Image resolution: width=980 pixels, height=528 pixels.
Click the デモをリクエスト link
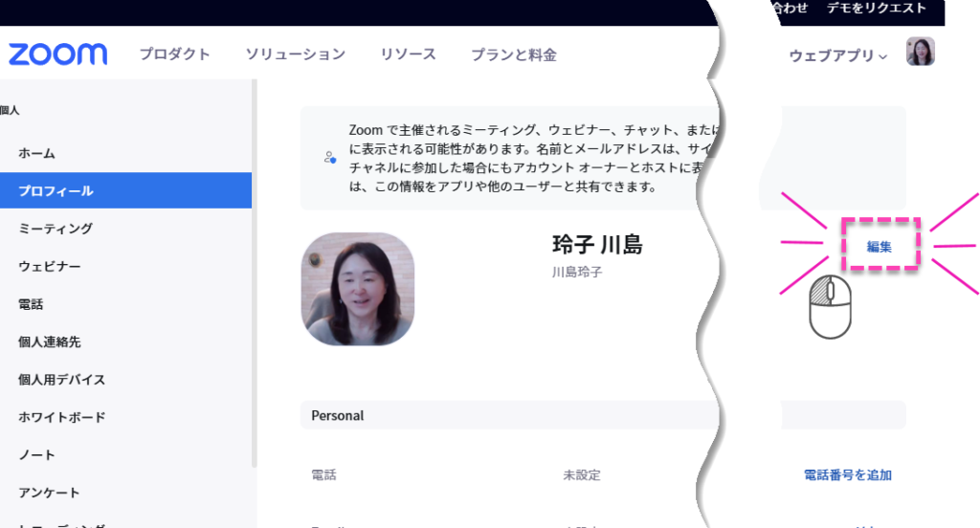[x=876, y=9]
